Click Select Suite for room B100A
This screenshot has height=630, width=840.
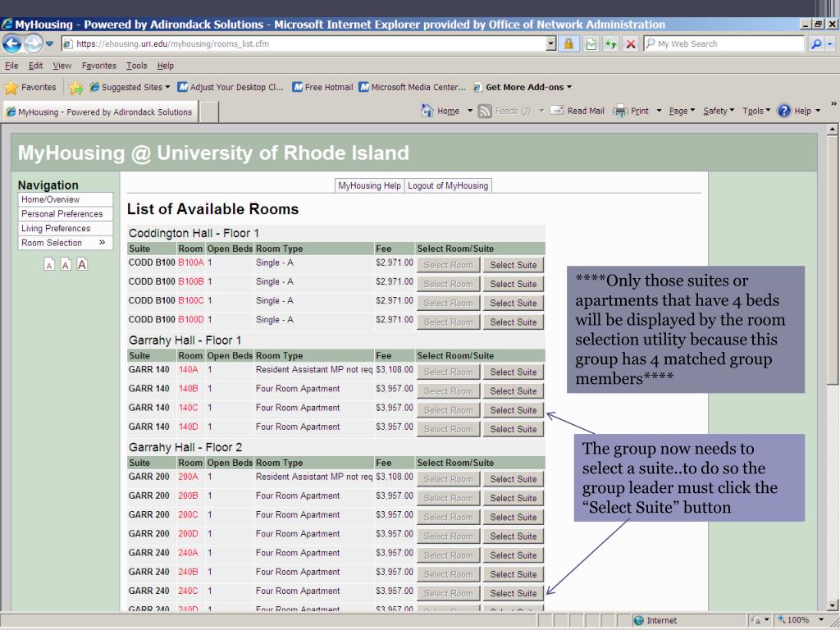(x=514, y=265)
